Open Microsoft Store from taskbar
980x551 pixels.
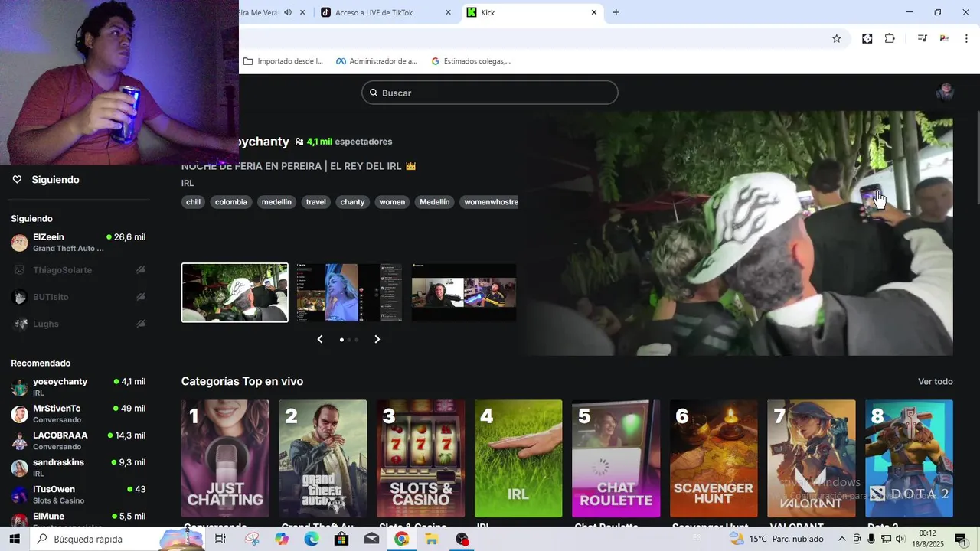coord(341,539)
